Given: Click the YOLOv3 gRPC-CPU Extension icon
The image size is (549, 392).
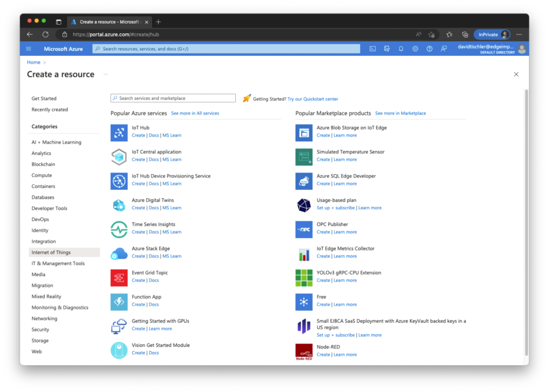Looking at the screenshot, I should (x=304, y=278).
